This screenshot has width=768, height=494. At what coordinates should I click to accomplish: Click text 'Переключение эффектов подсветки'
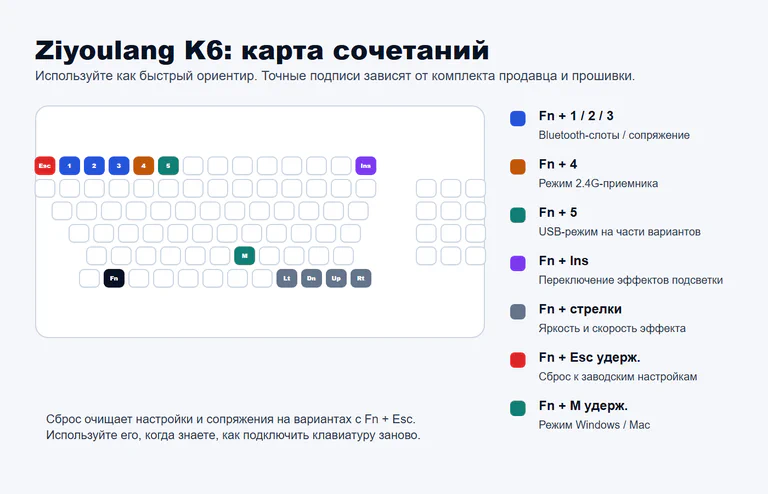coord(631,280)
